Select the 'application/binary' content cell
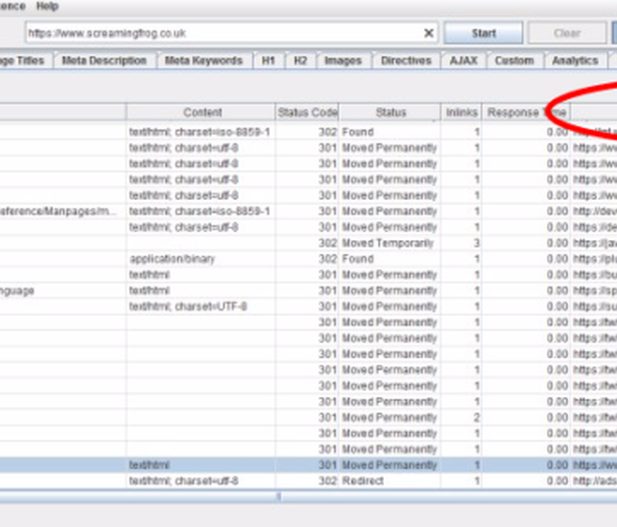This screenshot has width=617, height=527. 201,259
